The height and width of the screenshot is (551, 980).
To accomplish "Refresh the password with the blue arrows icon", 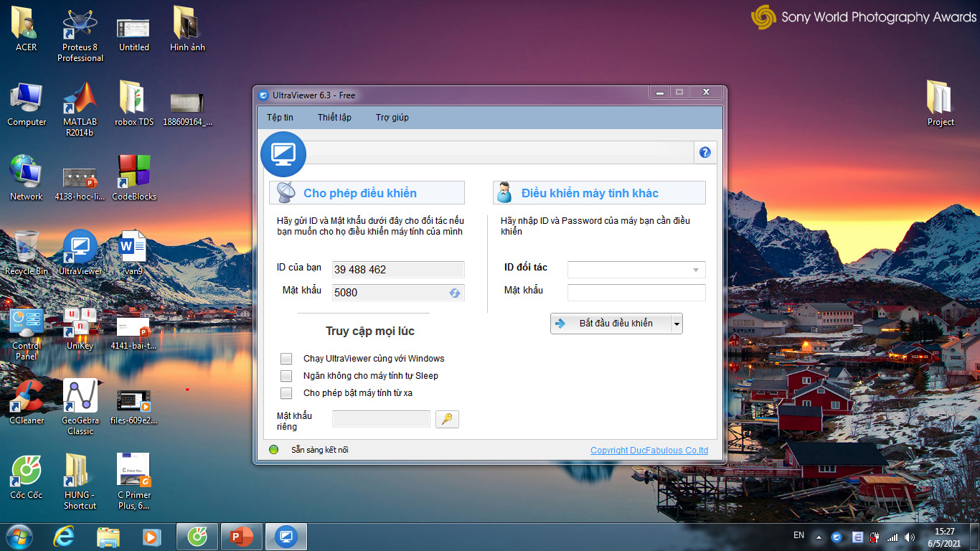I will tap(455, 293).
